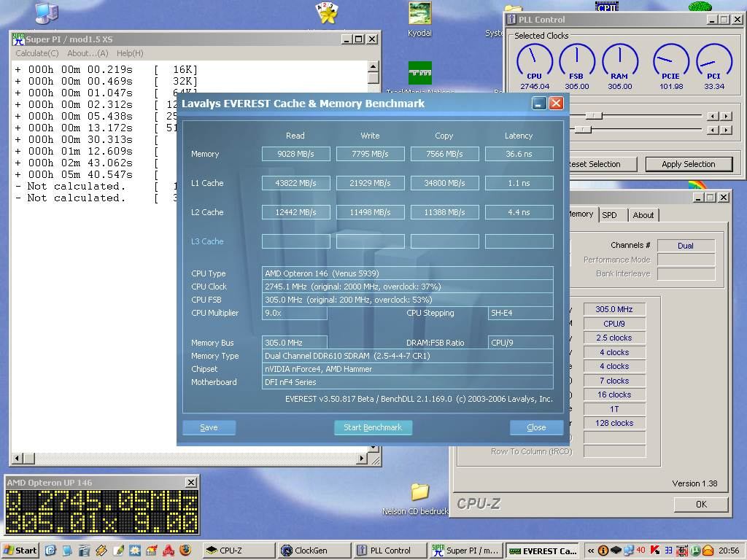Click the L1 Cache Latency value 1.1 ns
The height and width of the screenshot is (560, 747).
tap(519, 183)
